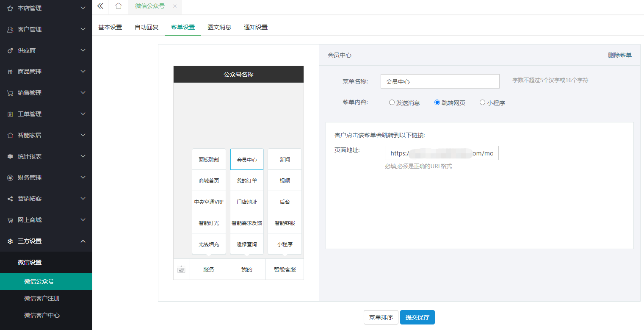Click the star icon beside 本店管理
644x330 pixels.
pyautogui.click(x=10, y=8)
